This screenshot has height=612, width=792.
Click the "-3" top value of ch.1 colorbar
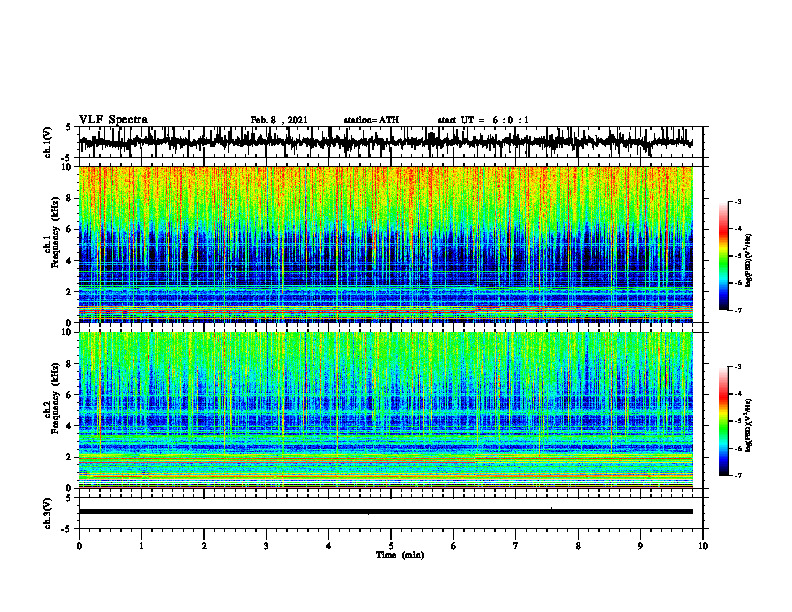click(737, 202)
